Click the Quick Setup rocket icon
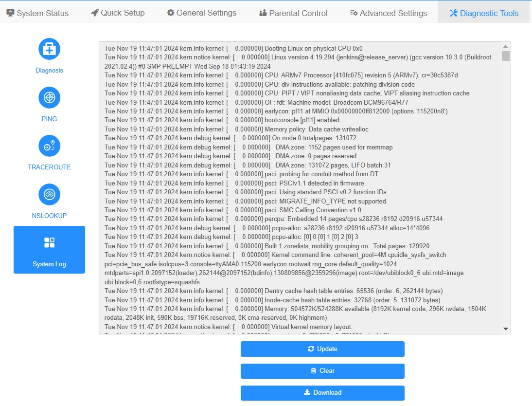Image resolution: width=532 pixels, height=406 pixels. click(95, 13)
